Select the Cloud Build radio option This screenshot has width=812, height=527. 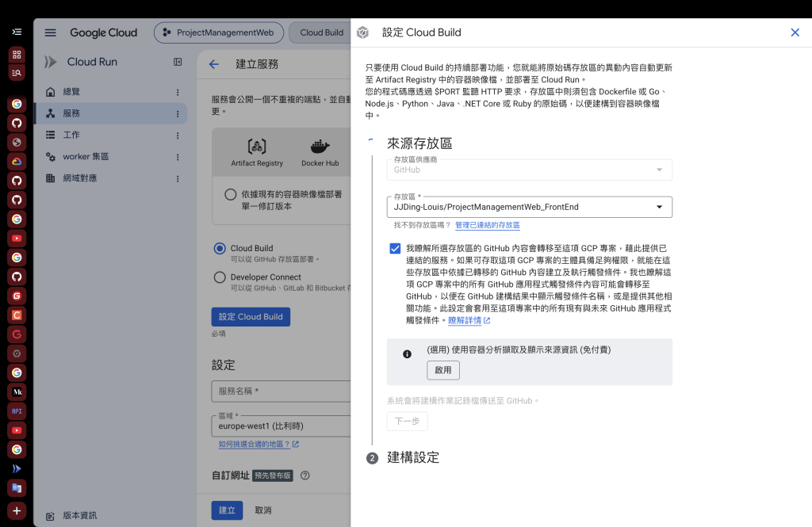point(220,249)
